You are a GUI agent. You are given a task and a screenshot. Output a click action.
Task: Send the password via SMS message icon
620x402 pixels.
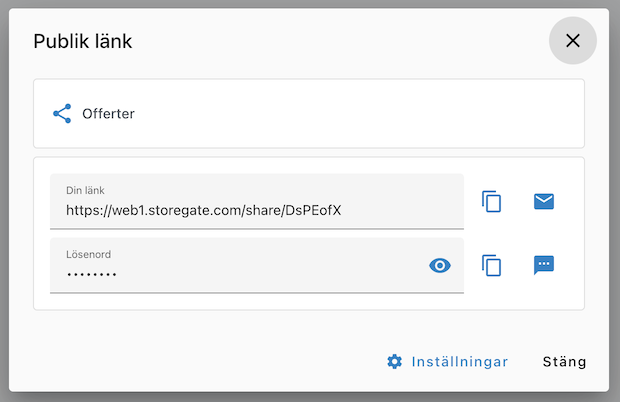click(543, 265)
